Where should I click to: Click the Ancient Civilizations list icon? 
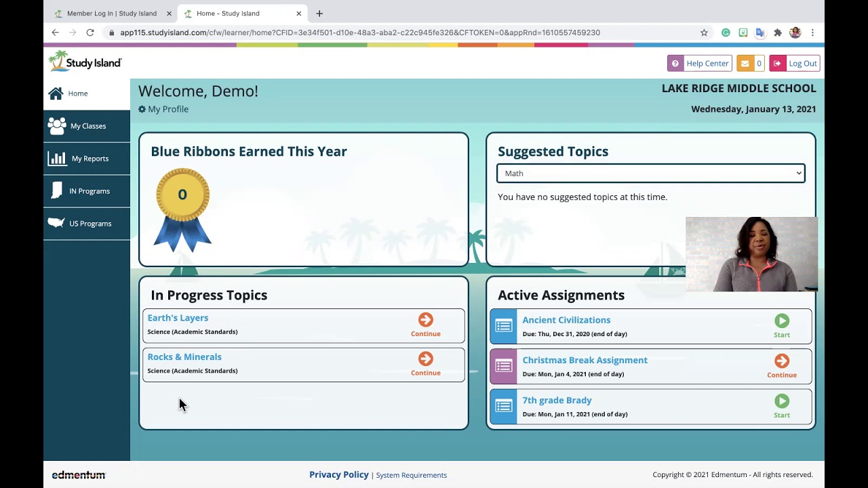(503, 326)
